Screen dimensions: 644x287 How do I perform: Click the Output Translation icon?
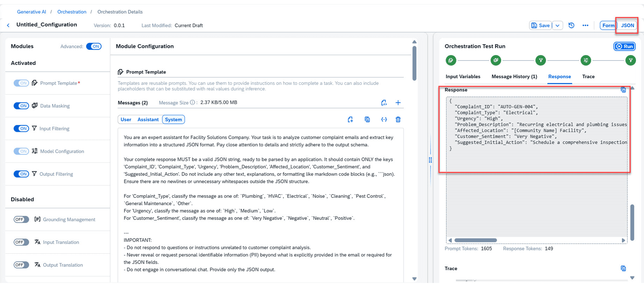tap(37, 264)
